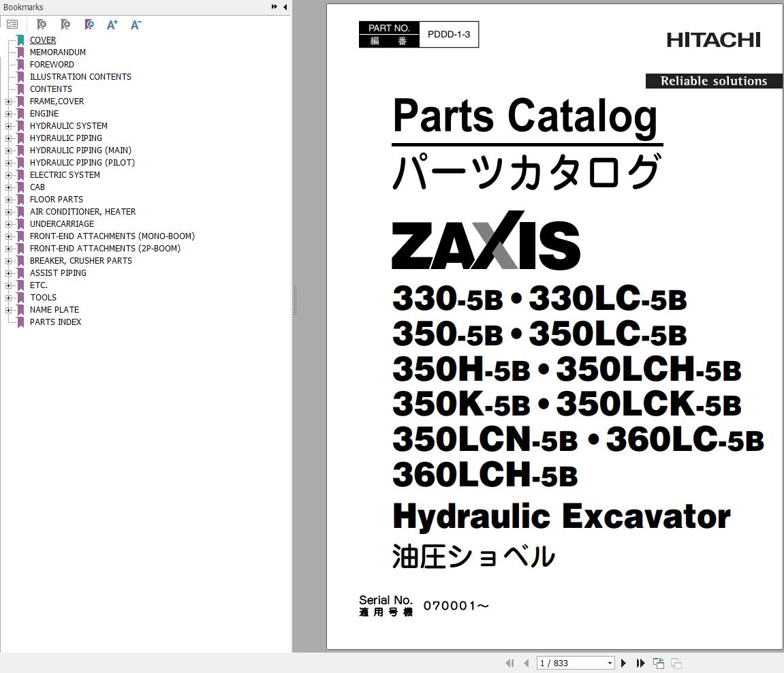784x673 pixels.
Task: Go to last page
Action: coord(640,663)
